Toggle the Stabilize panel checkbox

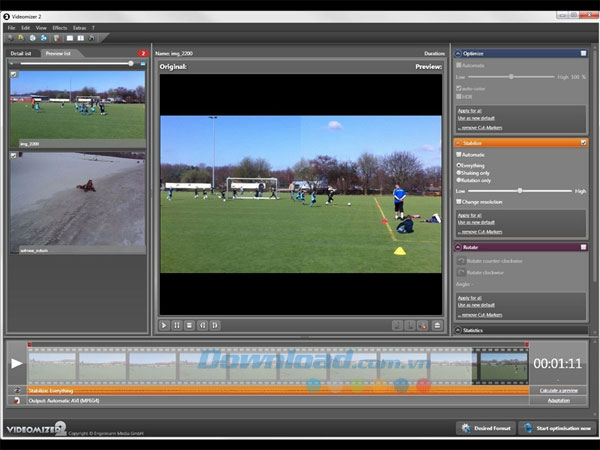click(x=583, y=143)
